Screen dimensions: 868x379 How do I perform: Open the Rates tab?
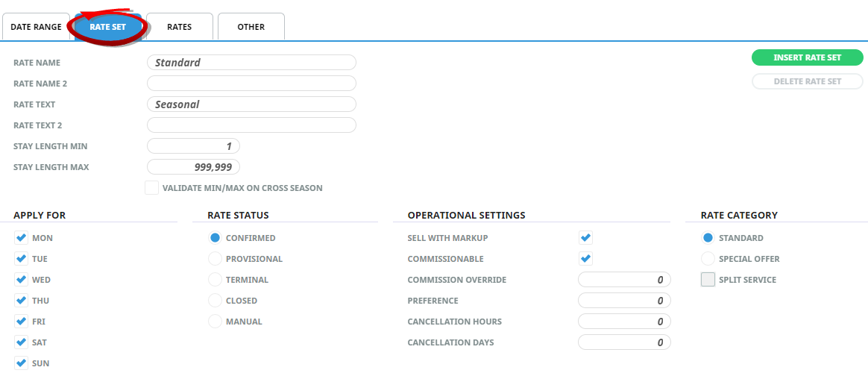click(x=179, y=27)
